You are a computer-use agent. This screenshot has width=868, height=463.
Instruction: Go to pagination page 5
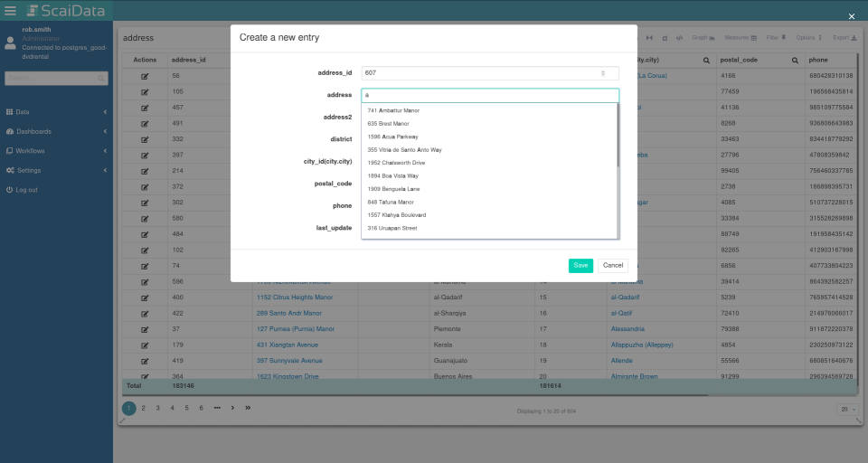click(186, 408)
